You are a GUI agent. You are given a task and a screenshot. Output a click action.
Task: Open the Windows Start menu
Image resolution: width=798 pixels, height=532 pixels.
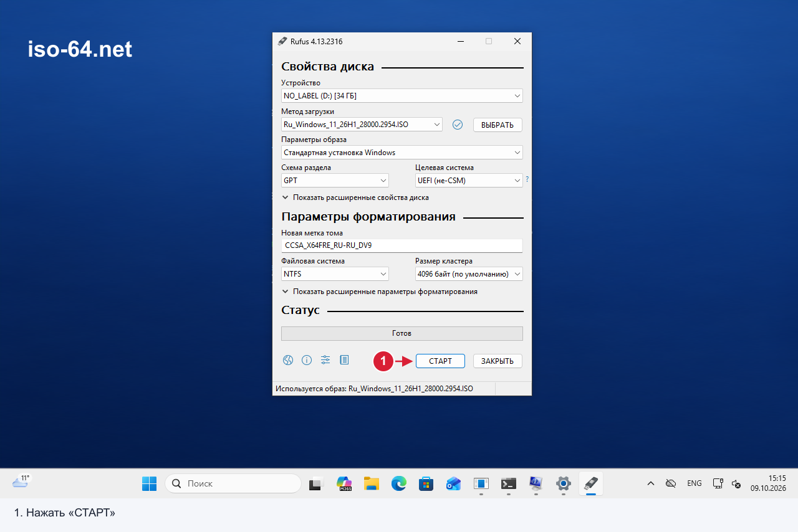[x=150, y=483]
